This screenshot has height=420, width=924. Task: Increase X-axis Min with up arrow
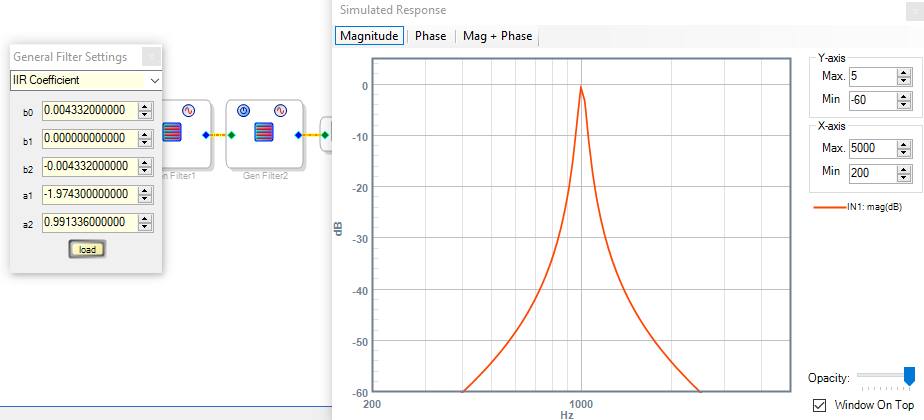tap(904, 168)
